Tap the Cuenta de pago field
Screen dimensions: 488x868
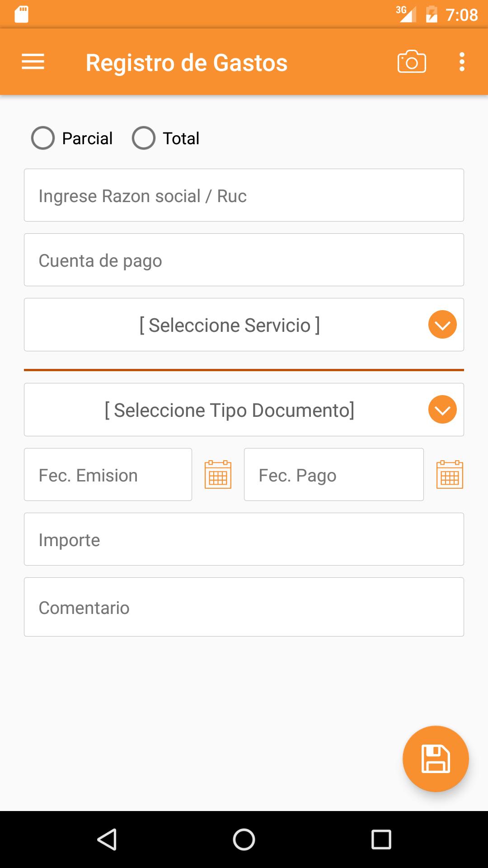[x=244, y=260]
